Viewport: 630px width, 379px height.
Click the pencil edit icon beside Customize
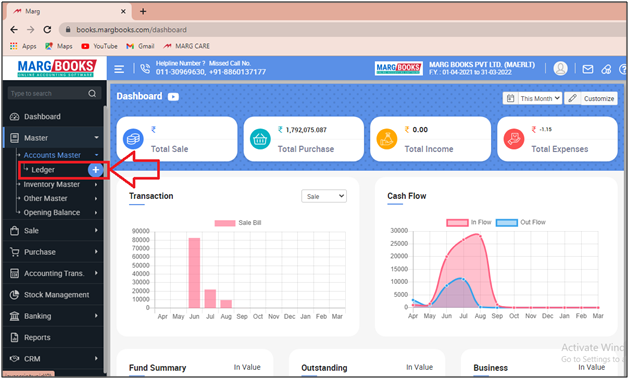click(573, 98)
